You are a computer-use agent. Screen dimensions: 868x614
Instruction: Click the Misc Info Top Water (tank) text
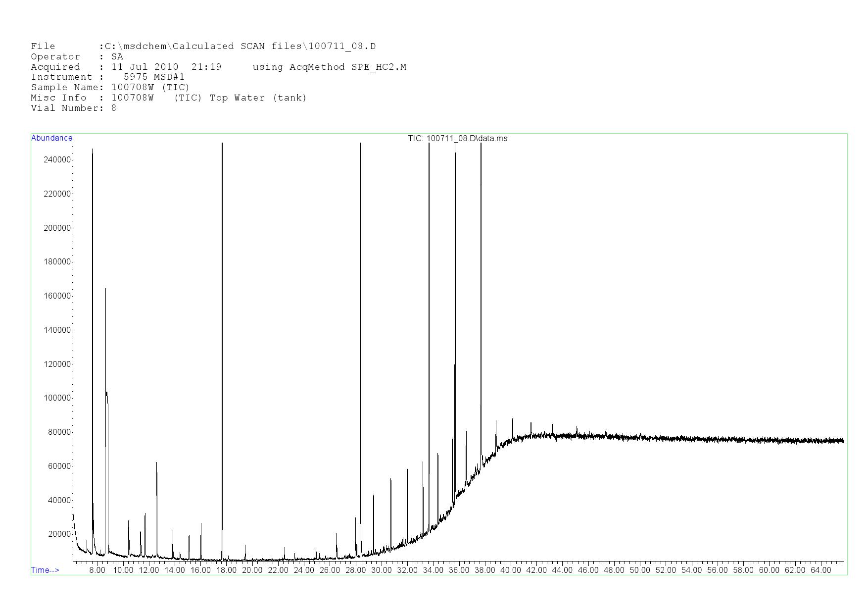258,98
